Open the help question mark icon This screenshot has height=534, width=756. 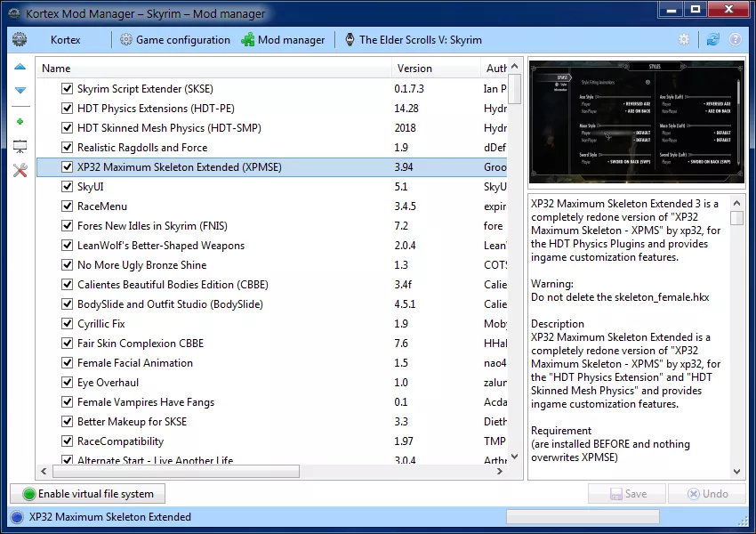coord(736,39)
